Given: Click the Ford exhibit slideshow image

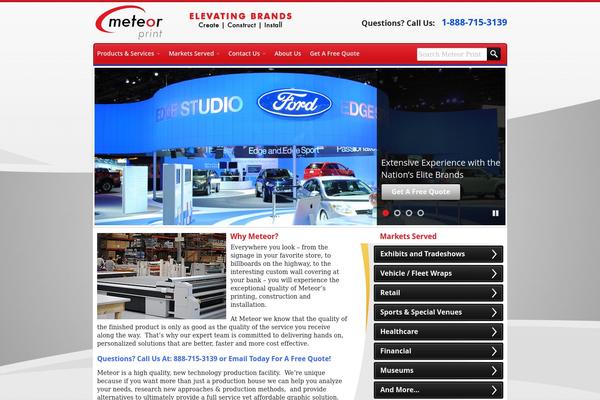Looking at the screenshot, I should click(236, 147).
